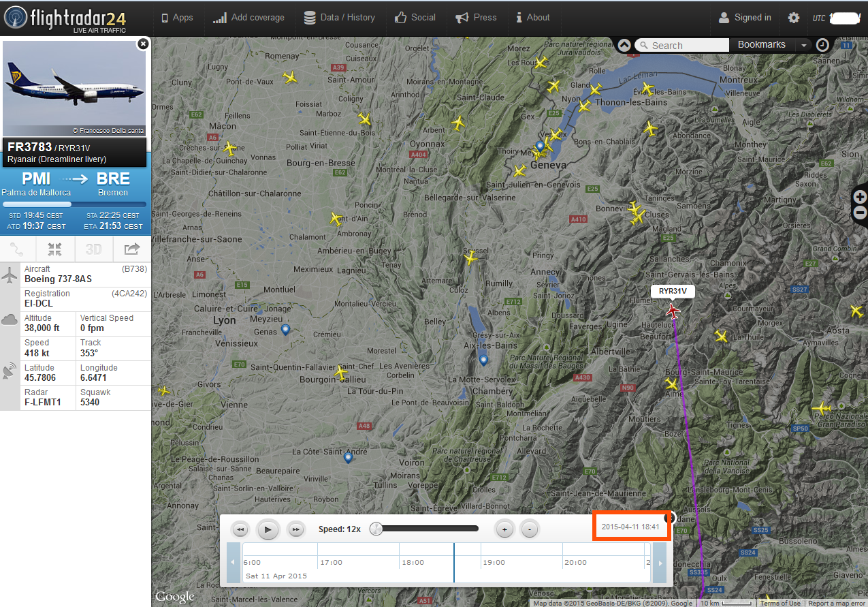The width and height of the screenshot is (868, 607).
Task: Open the Bookmarks dropdown arrow
Action: [x=804, y=45]
